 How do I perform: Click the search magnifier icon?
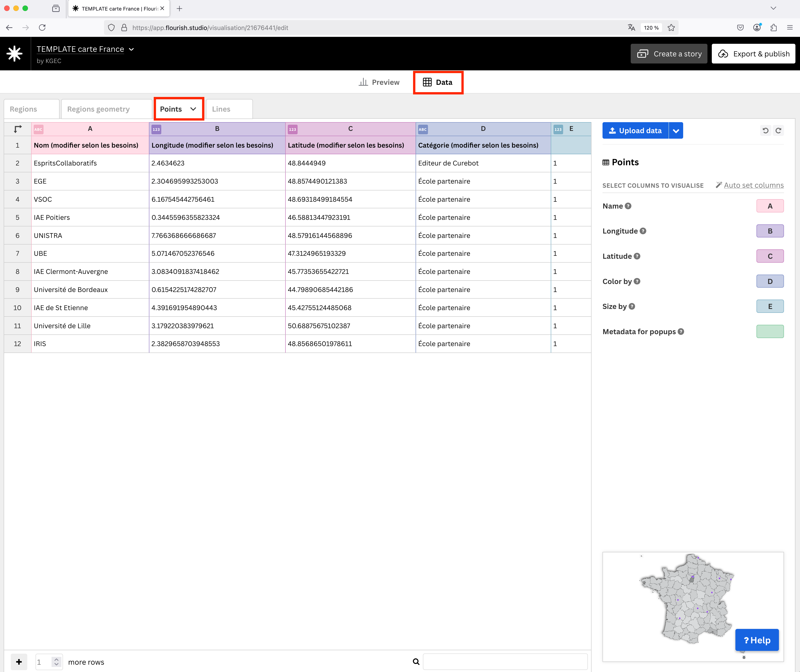[416, 662]
